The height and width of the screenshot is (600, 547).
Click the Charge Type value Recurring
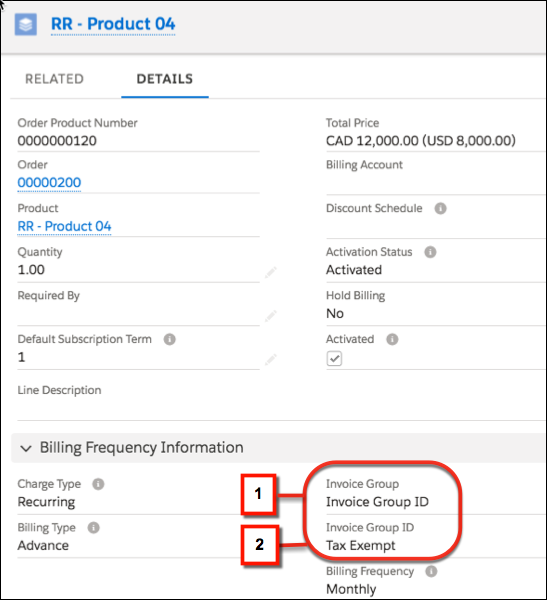46,502
